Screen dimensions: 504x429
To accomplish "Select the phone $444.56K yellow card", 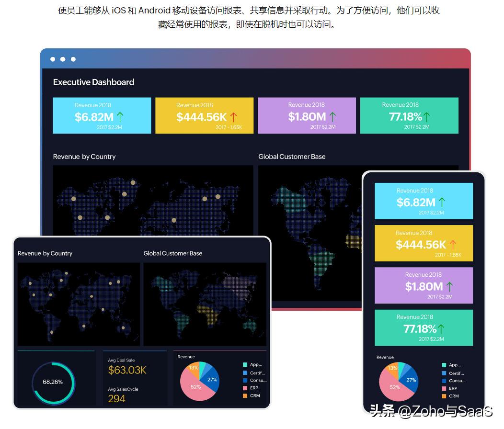I will 424,243.
